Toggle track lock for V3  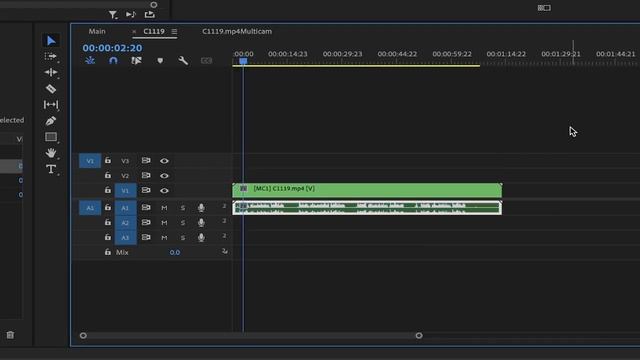tap(108, 160)
